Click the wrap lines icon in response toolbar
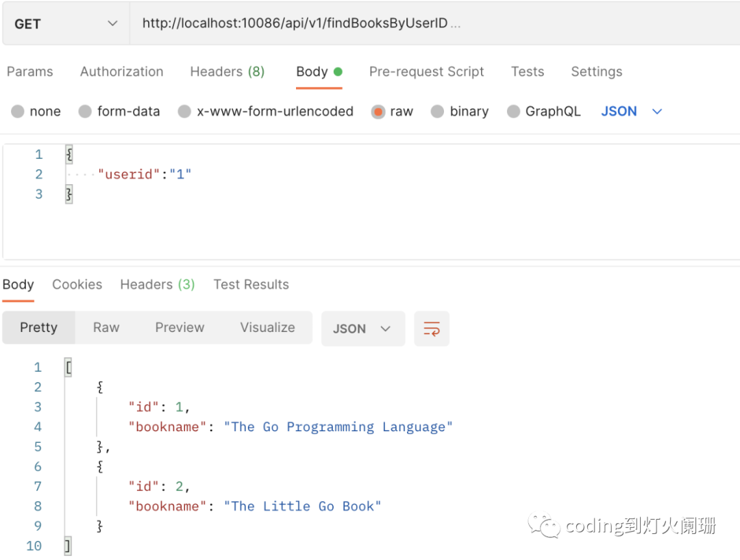Screen dimensions: 740x560 click(432, 329)
